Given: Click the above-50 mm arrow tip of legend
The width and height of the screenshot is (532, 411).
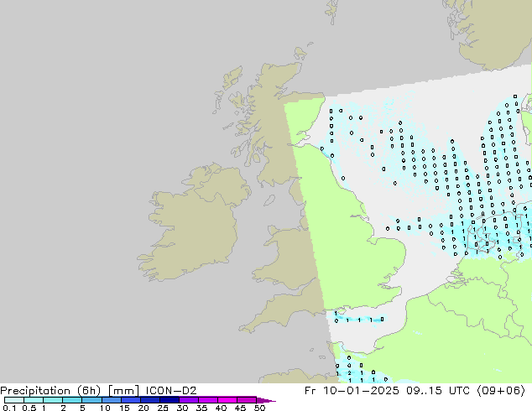Looking at the screenshot, I should (x=266, y=400).
